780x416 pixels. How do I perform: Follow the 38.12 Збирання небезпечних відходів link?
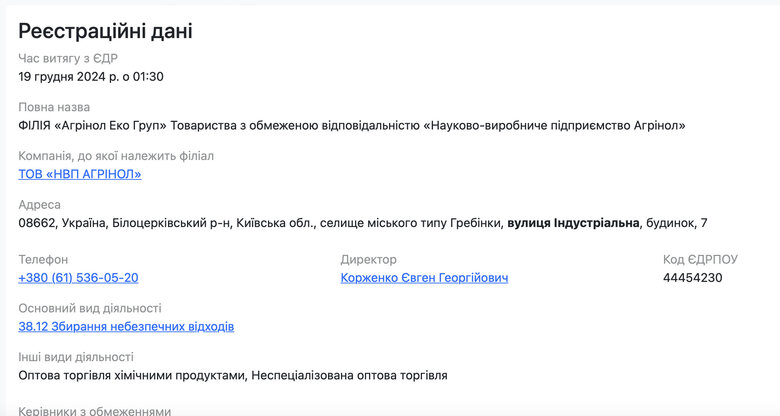(x=126, y=326)
